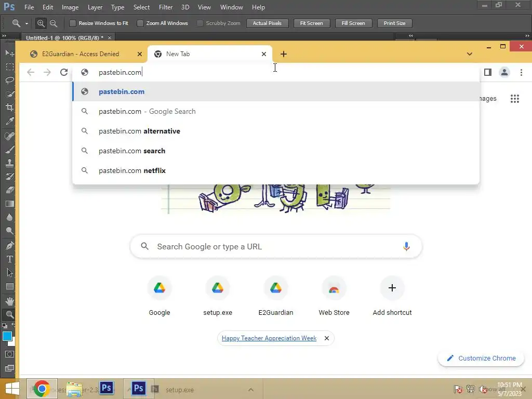Click the pastebin.com address bar field
Screen dimensions: 532x399
(276, 72)
